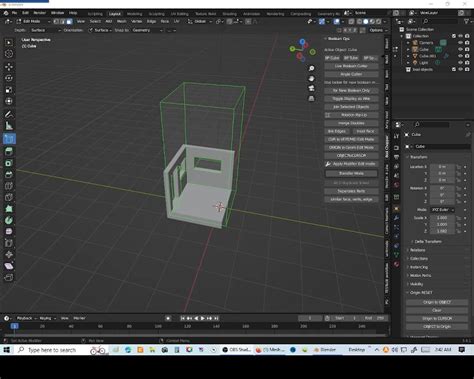Disable Cube.001 in renders camera icon
The image size is (474, 379).
pos(467,56)
